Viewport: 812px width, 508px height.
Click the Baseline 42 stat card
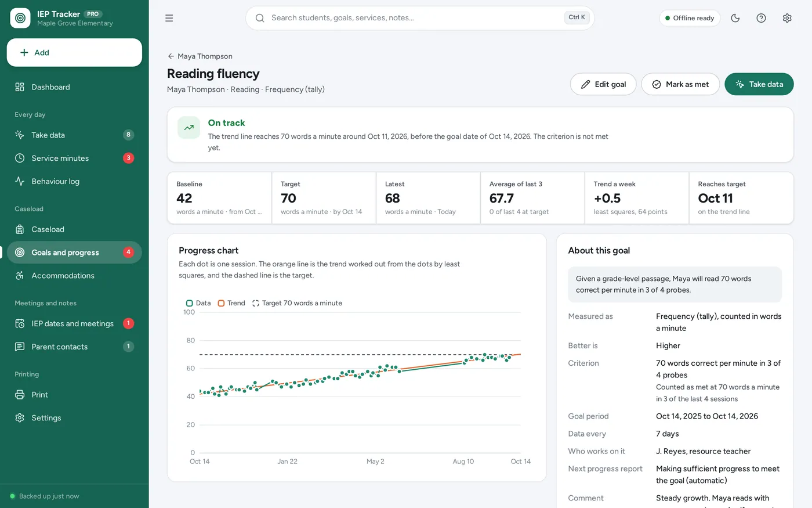coord(219,198)
